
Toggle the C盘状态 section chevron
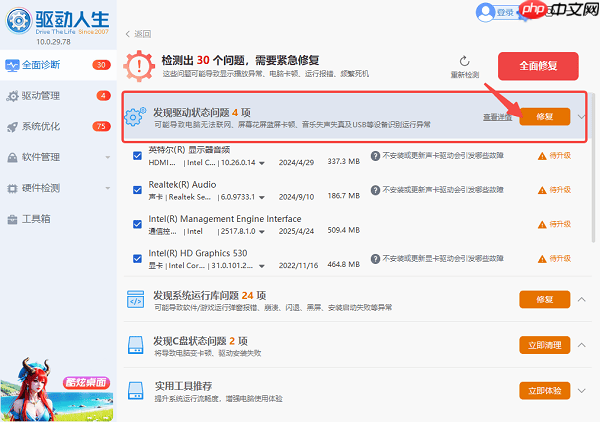581,345
